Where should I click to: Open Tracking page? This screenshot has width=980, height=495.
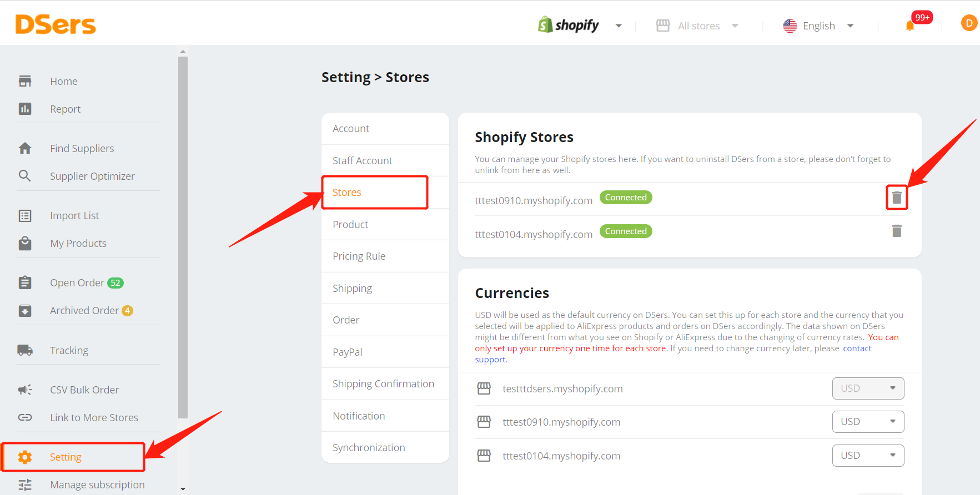tap(69, 350)
